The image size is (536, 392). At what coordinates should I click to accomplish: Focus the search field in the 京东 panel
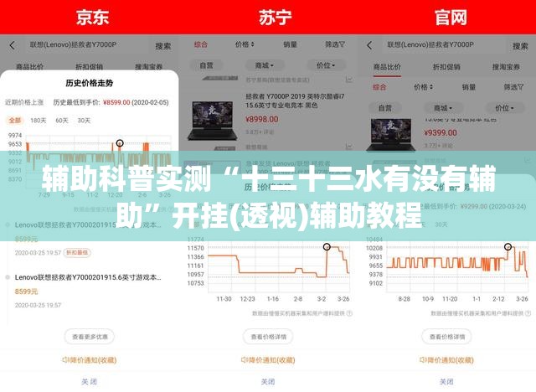(x=88, y=44)
